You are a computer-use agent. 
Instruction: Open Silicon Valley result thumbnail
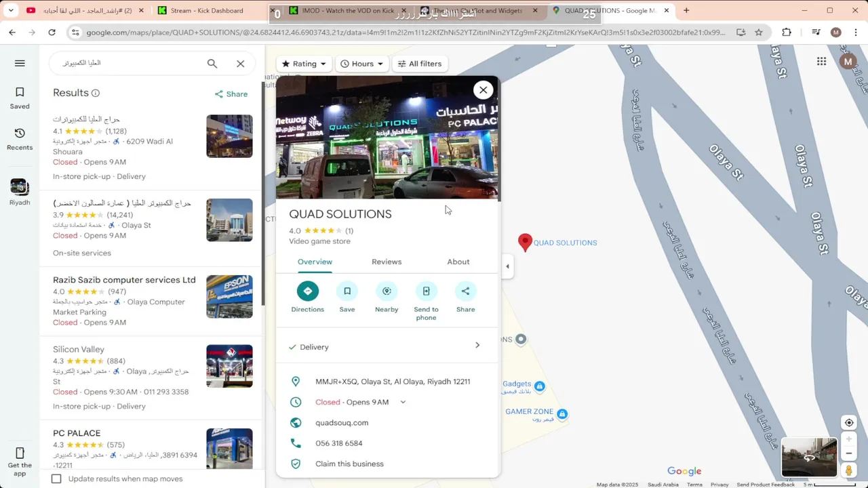pos(229,366)
